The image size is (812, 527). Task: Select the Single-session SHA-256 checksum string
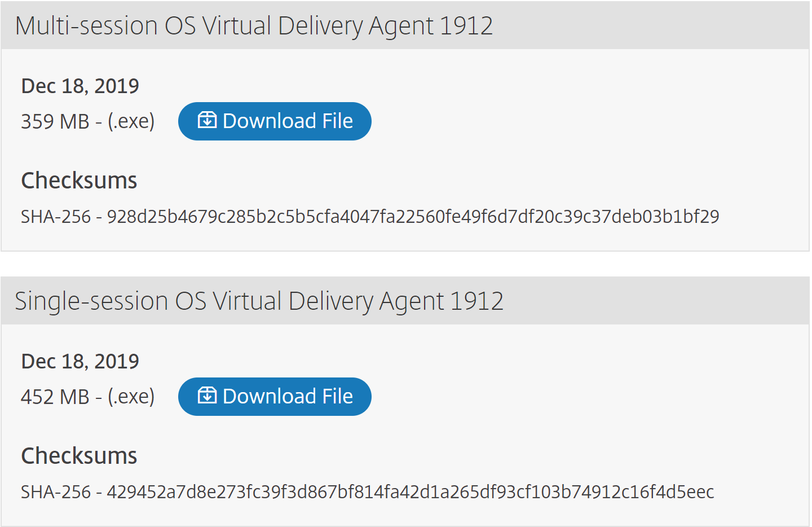point(367,491)
